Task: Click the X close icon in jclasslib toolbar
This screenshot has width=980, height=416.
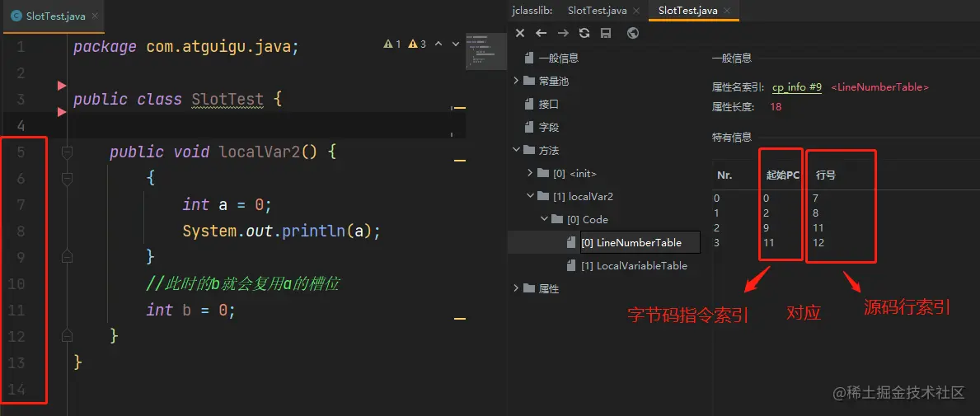Action: coord(520,33)
